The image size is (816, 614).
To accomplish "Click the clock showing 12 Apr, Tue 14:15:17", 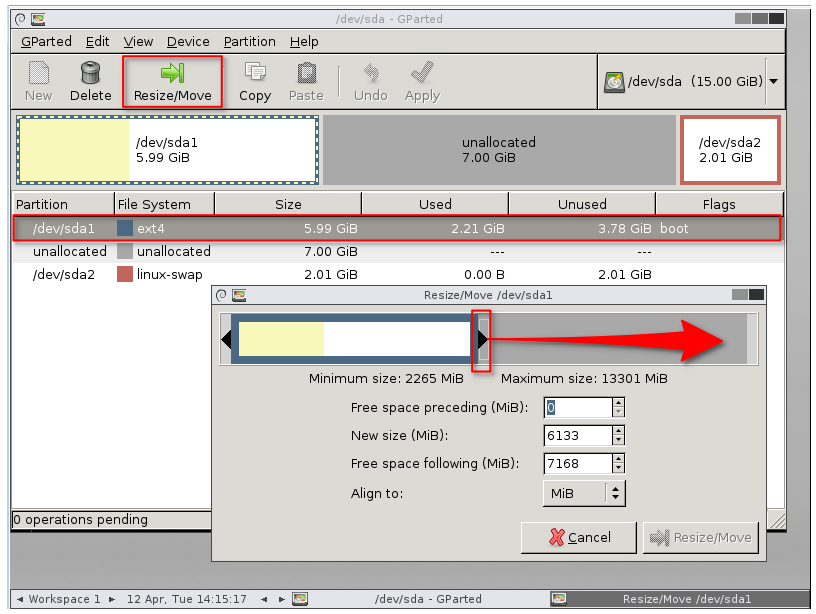I will point(187,599).
